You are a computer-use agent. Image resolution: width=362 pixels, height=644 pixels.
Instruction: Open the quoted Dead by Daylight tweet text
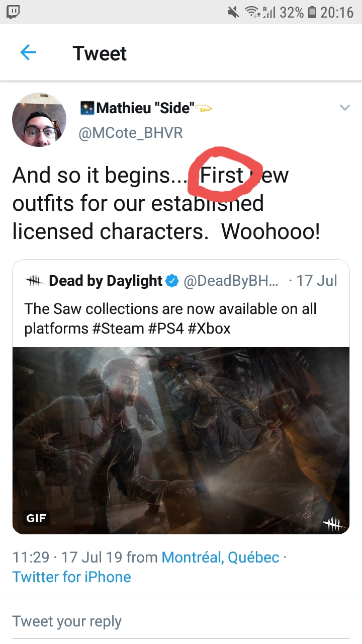(x=171, y=318)
